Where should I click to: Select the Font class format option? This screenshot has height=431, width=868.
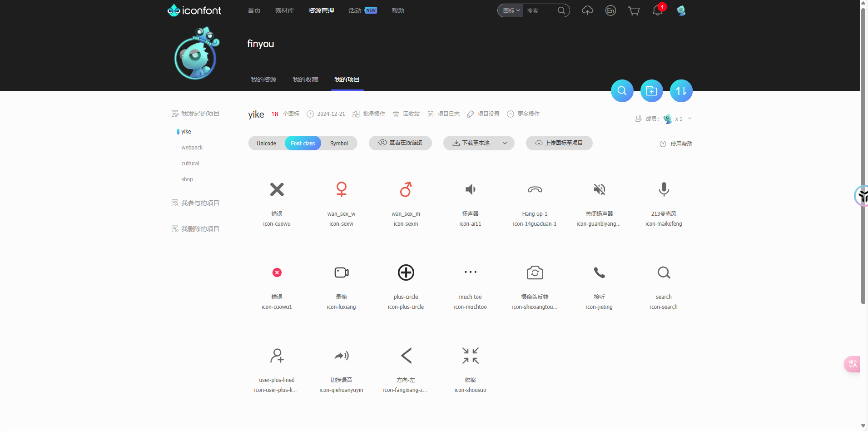pos(303,143)
